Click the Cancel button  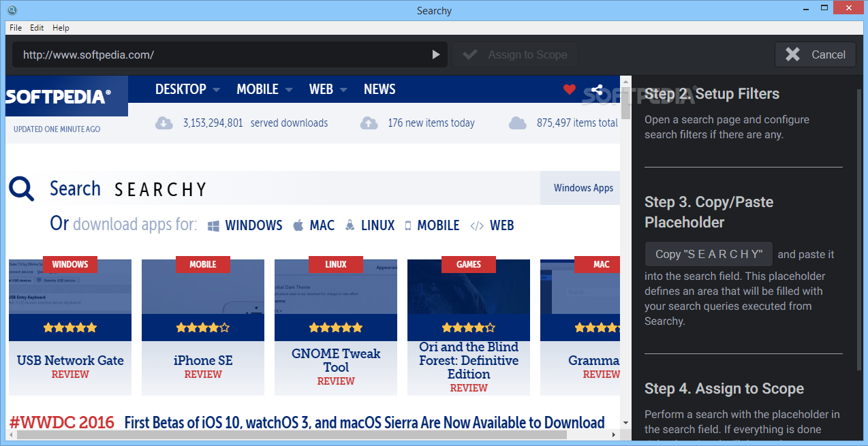815,54
